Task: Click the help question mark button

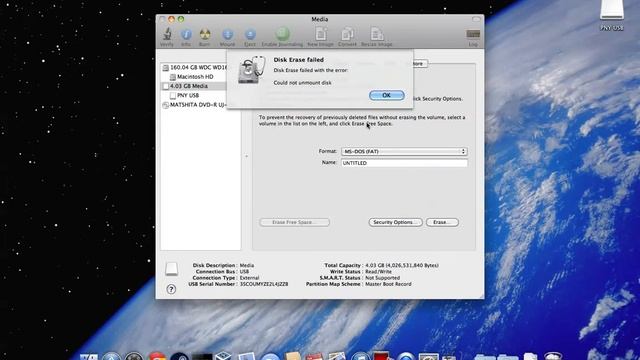Action: click(x=171, y=289)
